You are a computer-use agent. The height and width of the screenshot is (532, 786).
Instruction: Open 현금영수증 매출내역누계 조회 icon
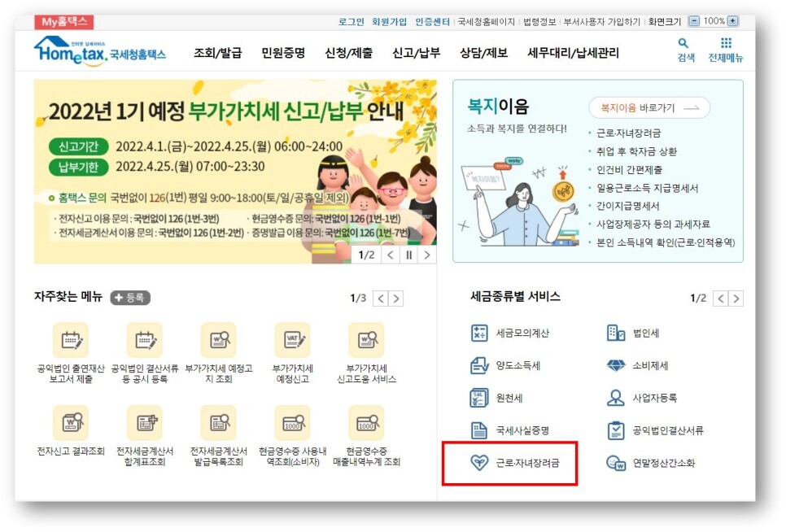[x=366, y=423]
